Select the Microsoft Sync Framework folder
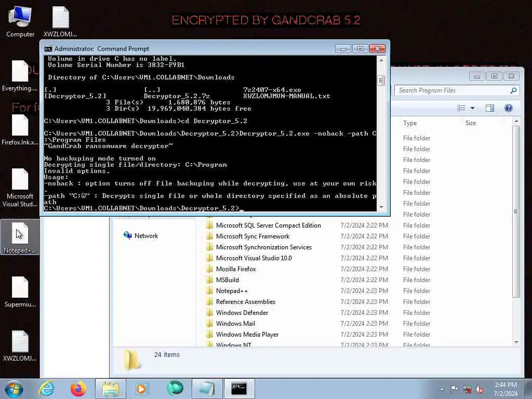This screenshot has height=399, width=532. (x=253, y=236)
